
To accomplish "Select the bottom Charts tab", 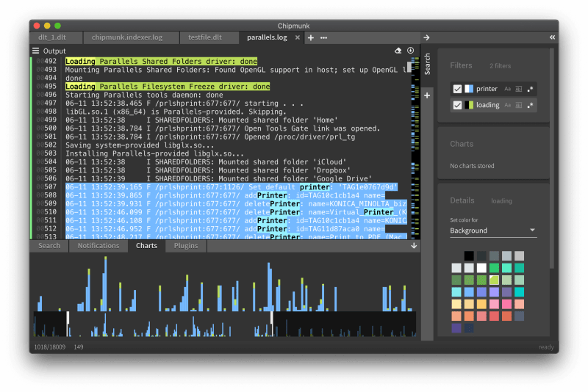I will [146, 246].
